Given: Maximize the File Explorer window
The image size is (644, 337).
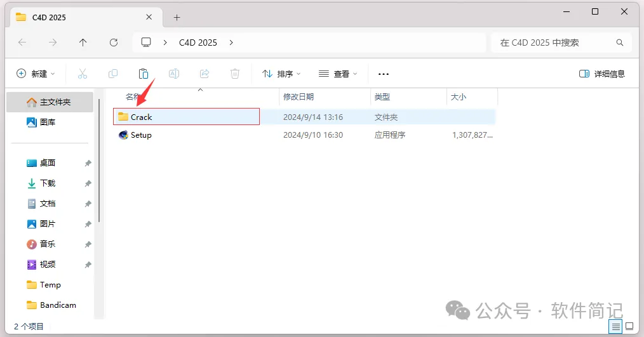Looking at the screenshot, I should (x=594, y=11).
